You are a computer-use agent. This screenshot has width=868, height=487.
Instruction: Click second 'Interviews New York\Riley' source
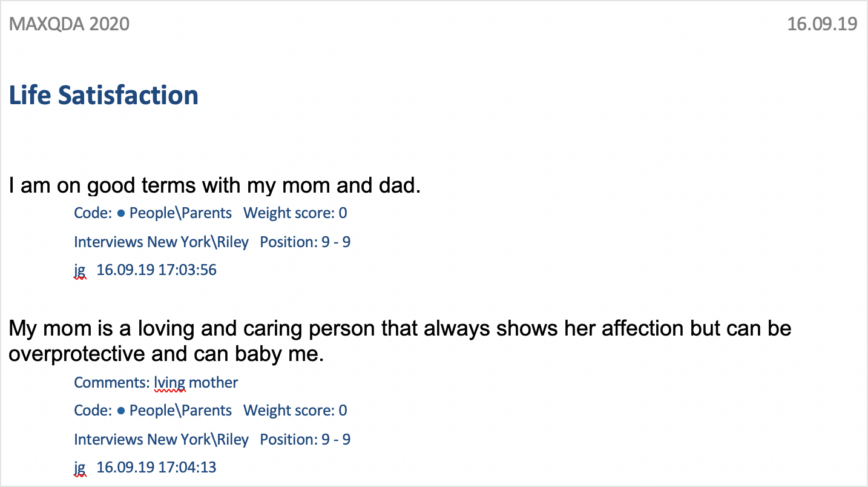click(x=161, y=440)
